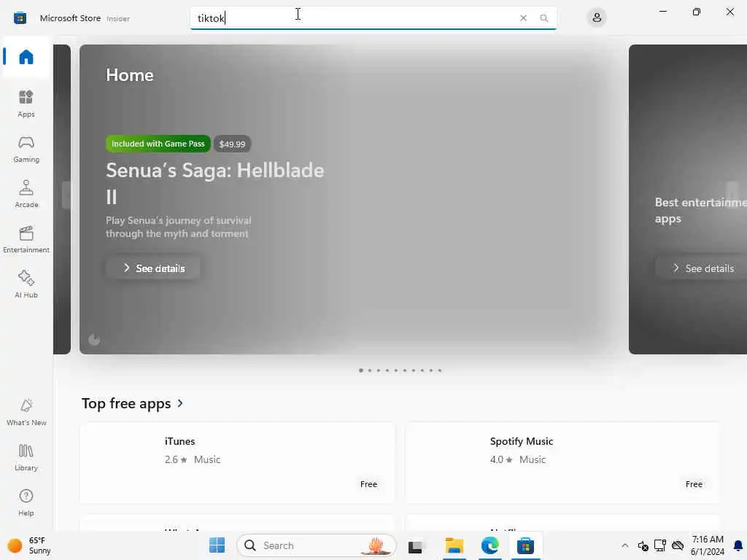Screen dimensions: 747x560
Task: Click Free price on iTunes card
Action: pos(368,484)
